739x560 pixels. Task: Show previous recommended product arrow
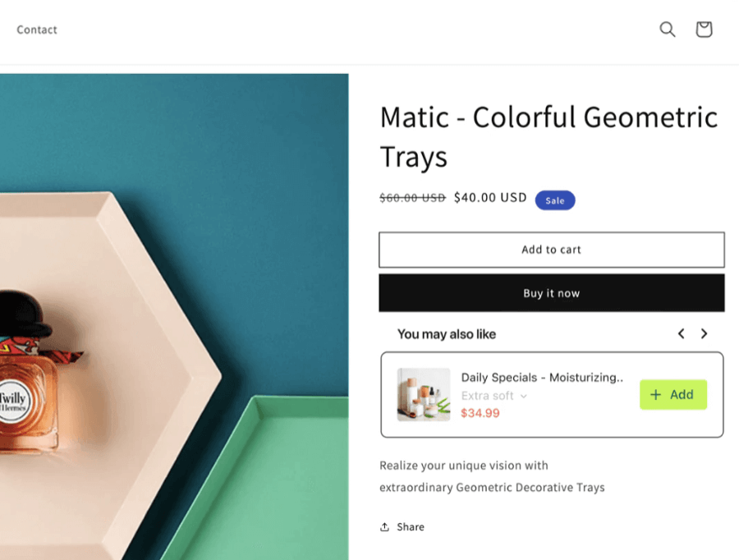tap(681, 333)
